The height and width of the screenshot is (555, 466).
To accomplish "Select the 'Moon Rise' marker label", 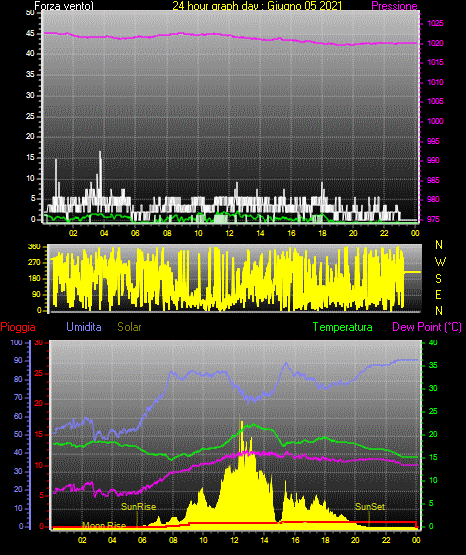I will pyautogui.click(x=104, y=525).
